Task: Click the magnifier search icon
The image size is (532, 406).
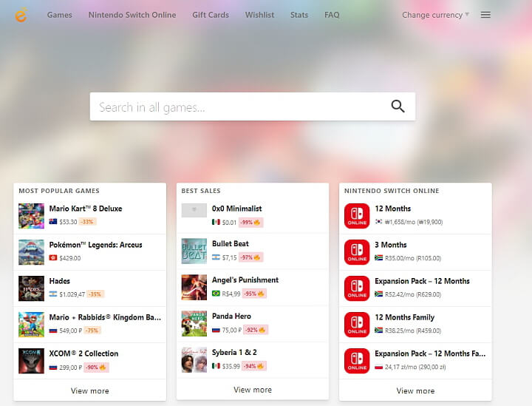Action: click(x=398, y=106)
